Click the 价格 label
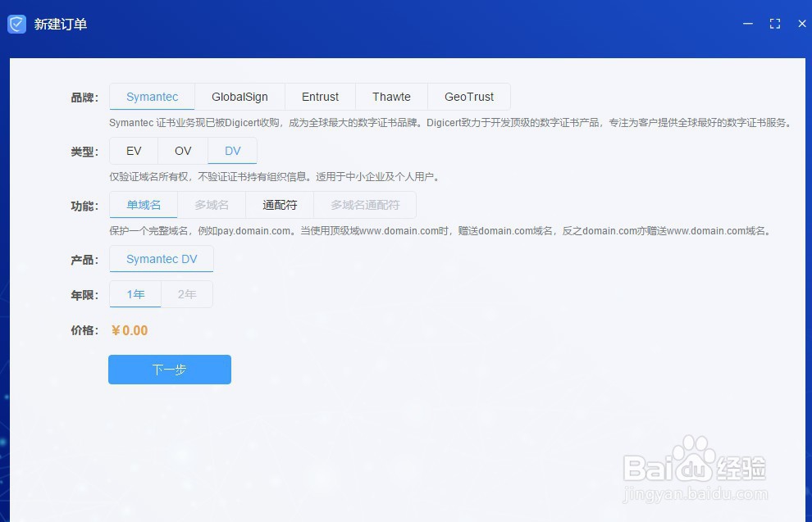The image size is (812, 522). click(x=84, y=330)
